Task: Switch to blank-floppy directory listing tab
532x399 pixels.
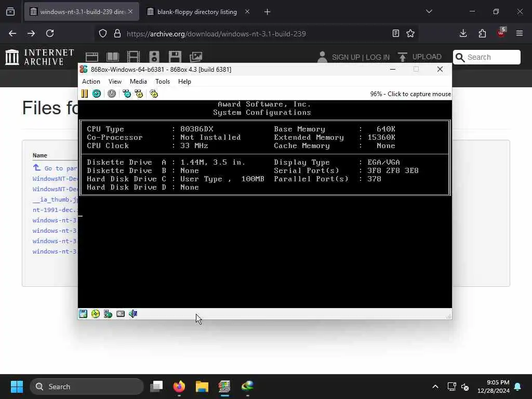Action: pos(197,12)
